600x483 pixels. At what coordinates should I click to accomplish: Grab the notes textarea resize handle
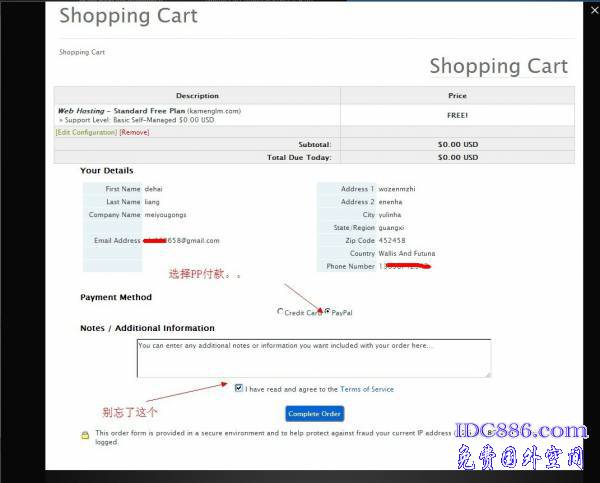487,374
